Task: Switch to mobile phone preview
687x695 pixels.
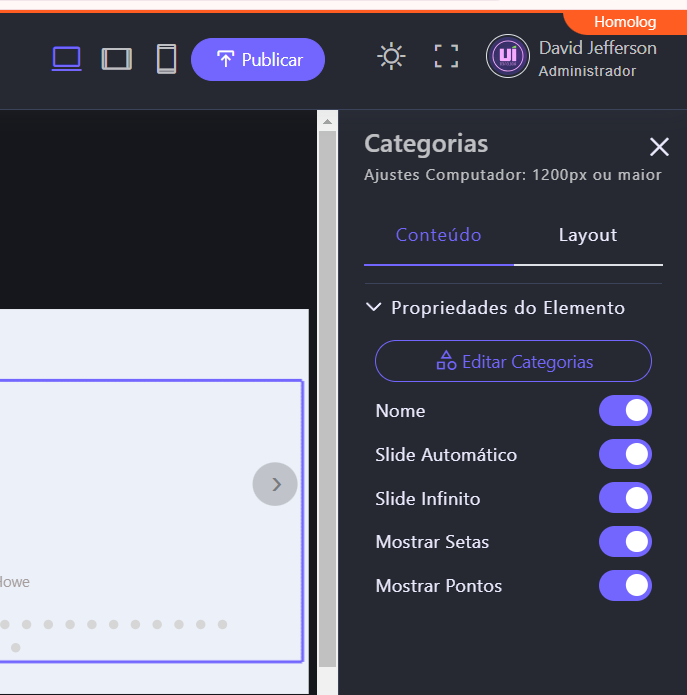Action: coord(166,59)
